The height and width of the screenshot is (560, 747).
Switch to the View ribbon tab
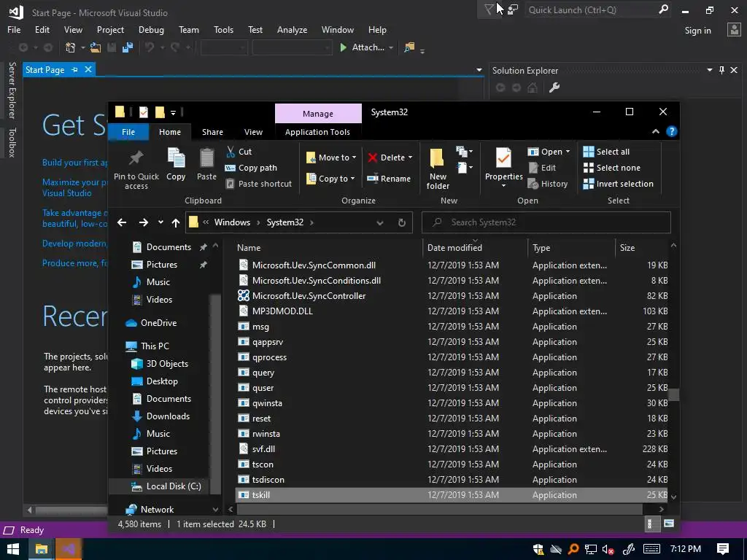(253, 132)
